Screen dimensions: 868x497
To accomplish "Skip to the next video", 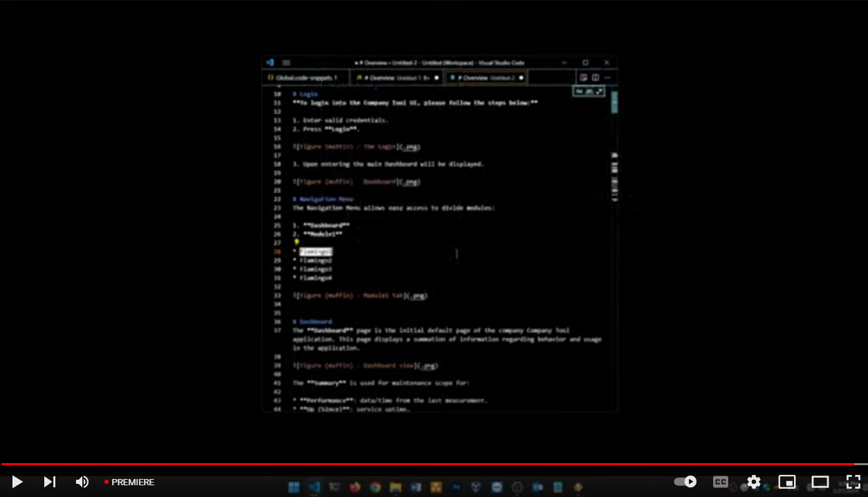I will [x=50, y=482].
